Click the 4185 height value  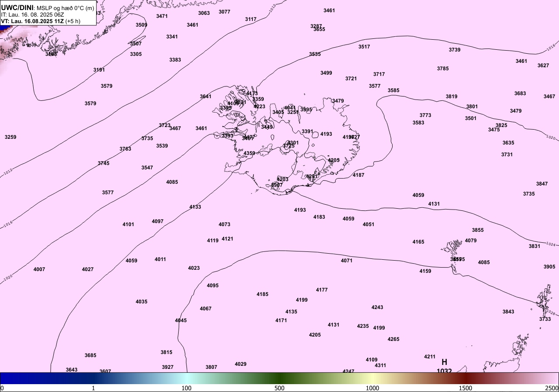point(262,294)
